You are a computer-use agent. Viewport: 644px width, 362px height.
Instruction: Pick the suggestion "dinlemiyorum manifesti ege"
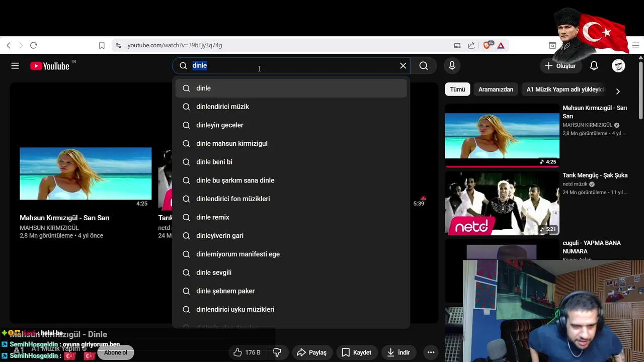click(291, 254)
